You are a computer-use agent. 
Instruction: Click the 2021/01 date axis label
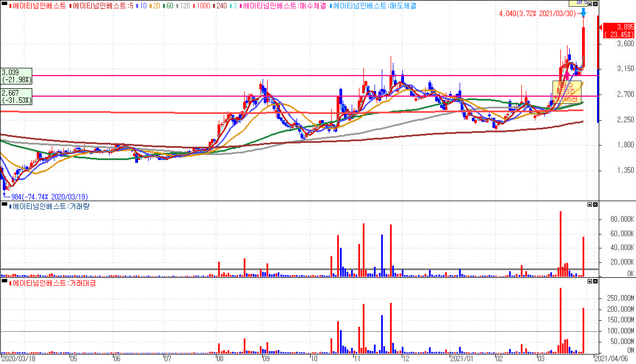point(462,359)
